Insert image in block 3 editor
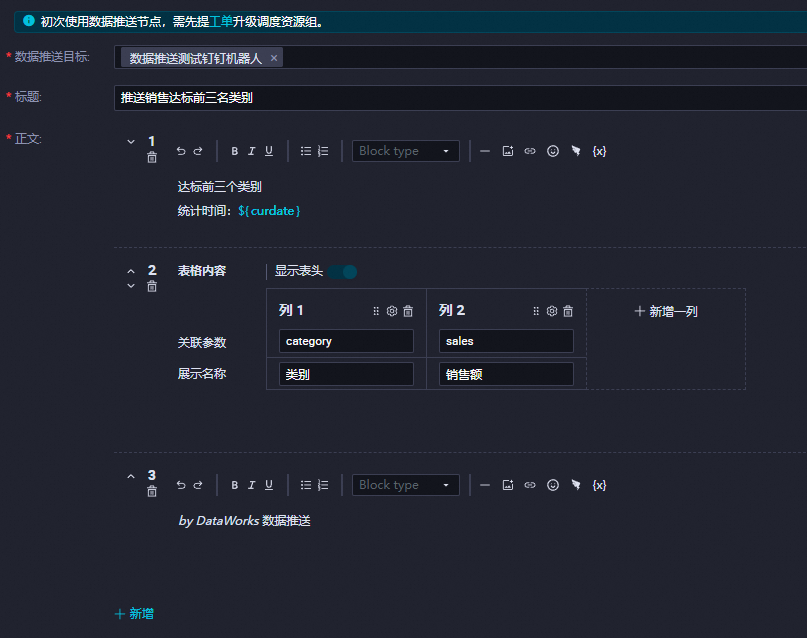Screen dimensions: 807x638 click(507, 485)
